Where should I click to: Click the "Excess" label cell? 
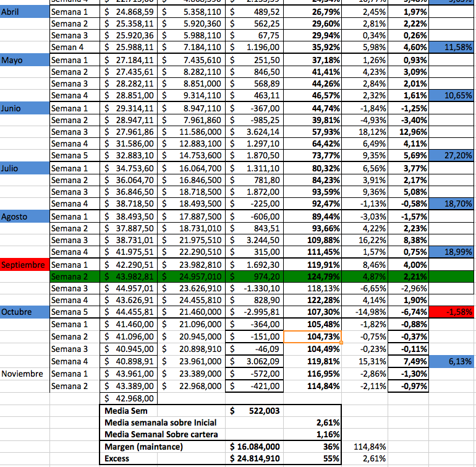click(x=129, y=458)
